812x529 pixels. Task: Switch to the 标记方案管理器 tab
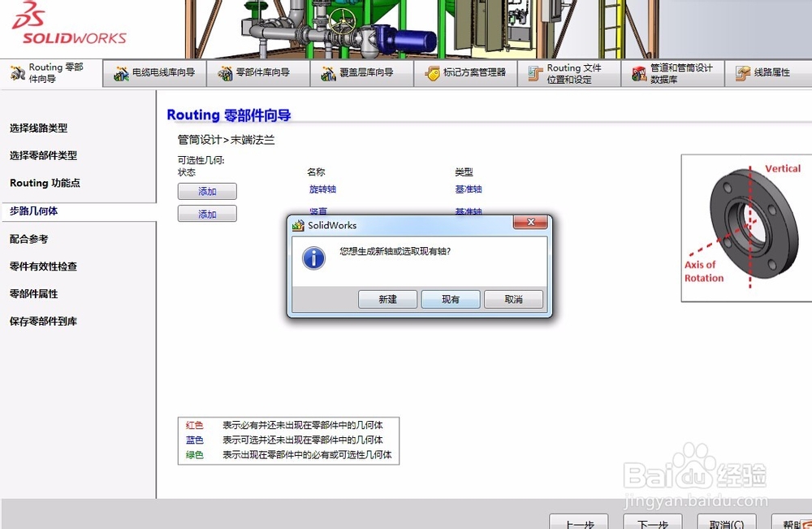coord(465,73)
